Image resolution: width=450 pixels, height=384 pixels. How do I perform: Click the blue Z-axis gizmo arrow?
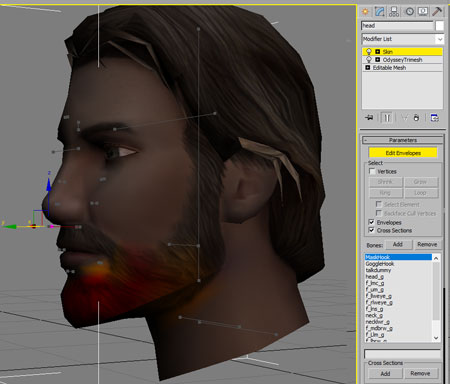(49, 185)
